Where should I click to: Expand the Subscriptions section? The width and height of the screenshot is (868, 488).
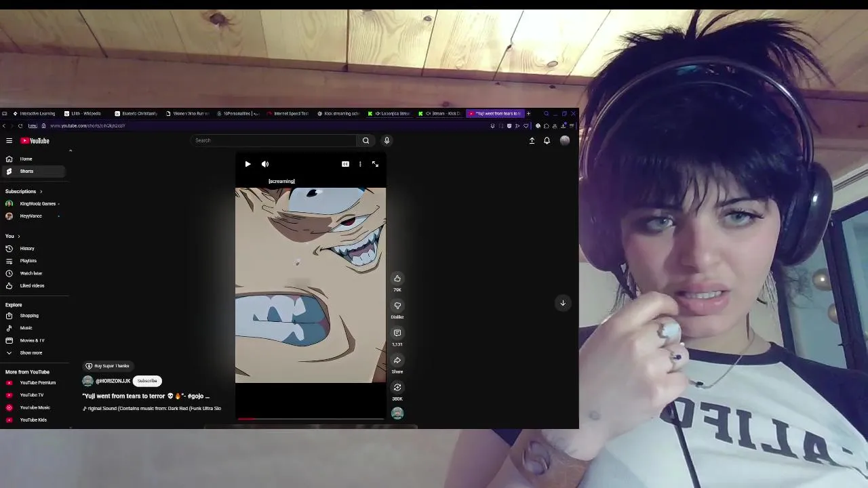point(24,191)
